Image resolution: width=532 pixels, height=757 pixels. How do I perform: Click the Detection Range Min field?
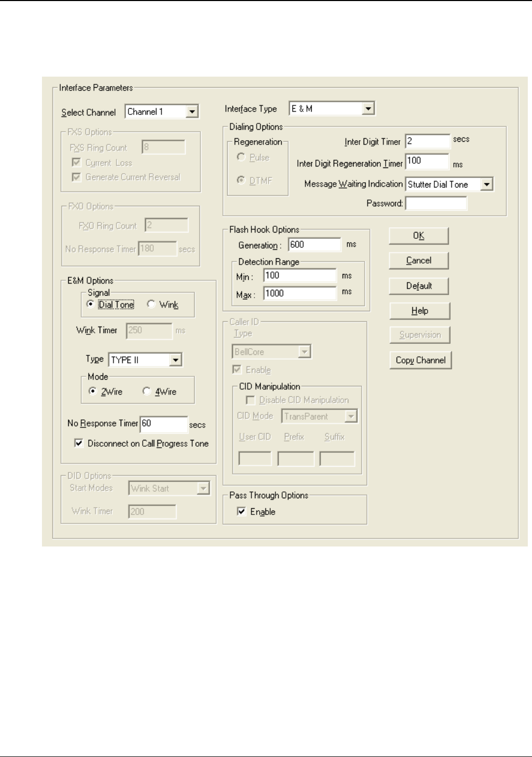pos(300,276)
